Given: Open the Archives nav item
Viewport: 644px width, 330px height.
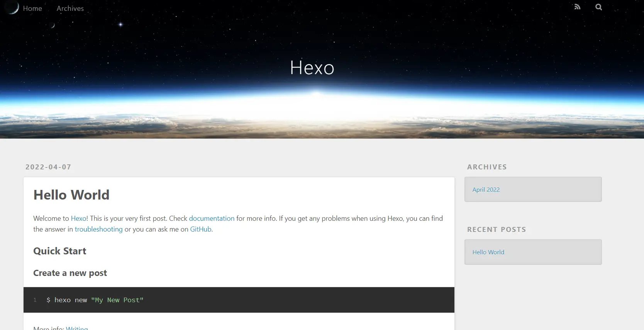Looking at the screenshot, I should click(x=70, y=8).
